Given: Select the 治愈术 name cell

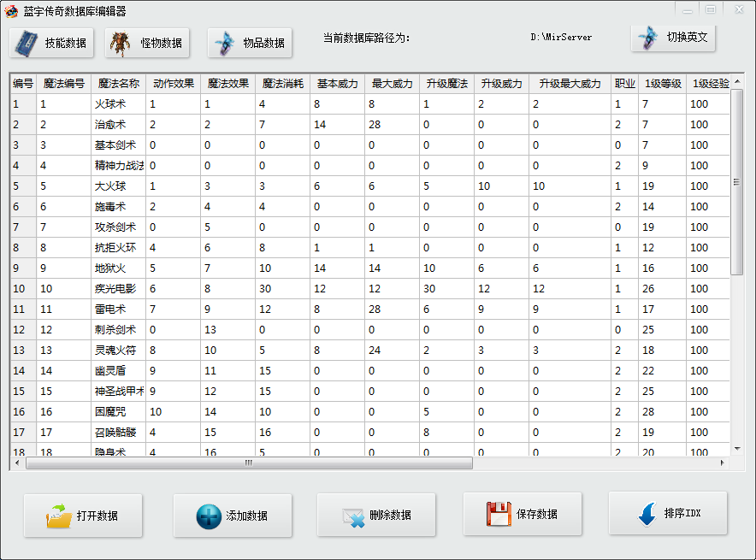Looking at the screenshot, I should click(118, 124).
